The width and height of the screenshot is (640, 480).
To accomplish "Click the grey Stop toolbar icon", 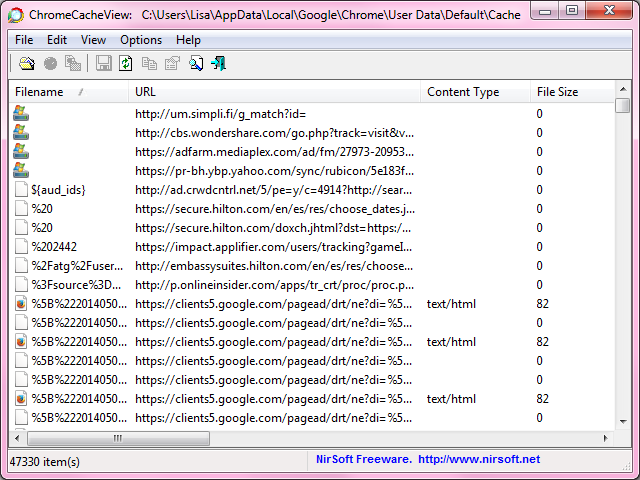I will click(x=50, y=64).
